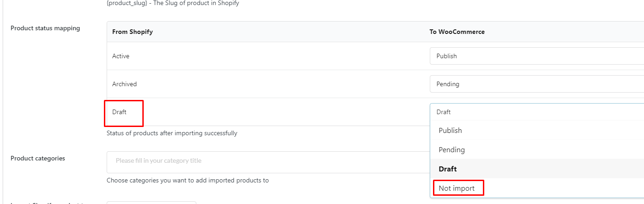Focus the Product categories title field
This screenshot has width=644, height=204.
(268, 162)
